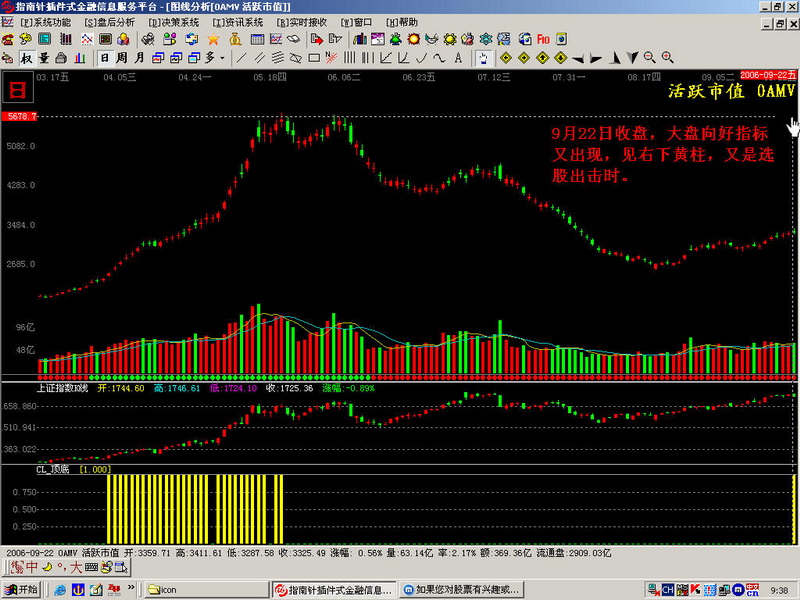The image size is (800, 600).
Task: Open the 资讯系统 menu
Action: [x=237, y=23]
